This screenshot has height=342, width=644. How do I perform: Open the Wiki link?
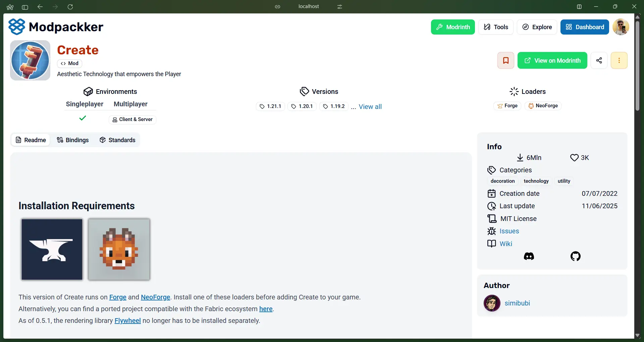(506, 244)
